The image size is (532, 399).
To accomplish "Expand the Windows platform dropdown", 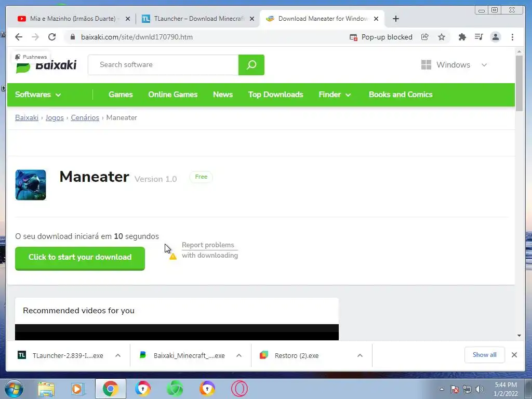I will click(454, 65).
